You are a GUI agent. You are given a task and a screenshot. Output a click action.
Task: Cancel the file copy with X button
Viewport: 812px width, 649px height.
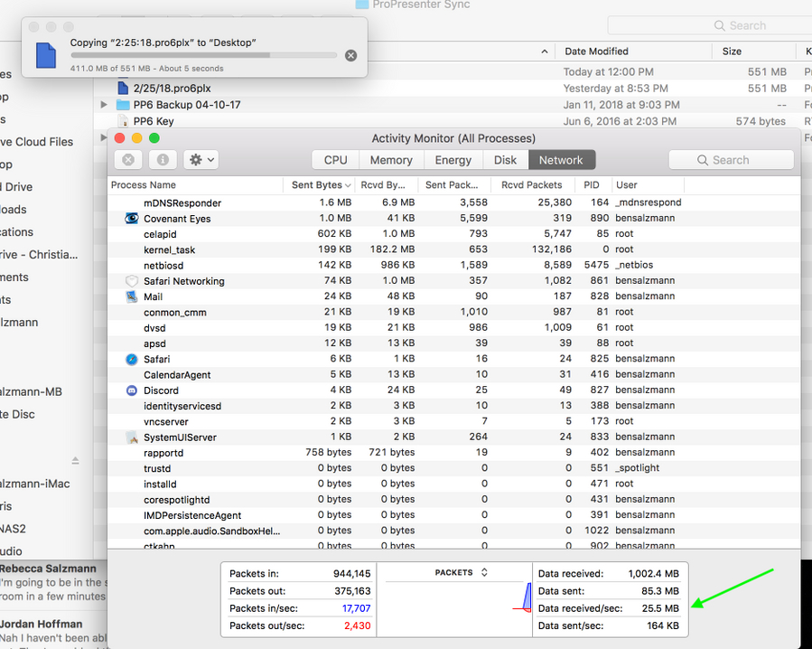coord(350,55)
